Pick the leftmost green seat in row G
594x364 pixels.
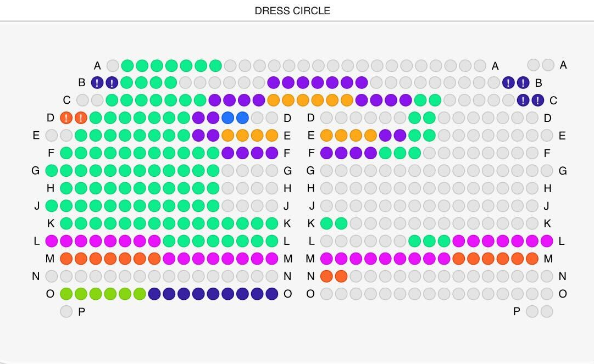coord(51,171)
